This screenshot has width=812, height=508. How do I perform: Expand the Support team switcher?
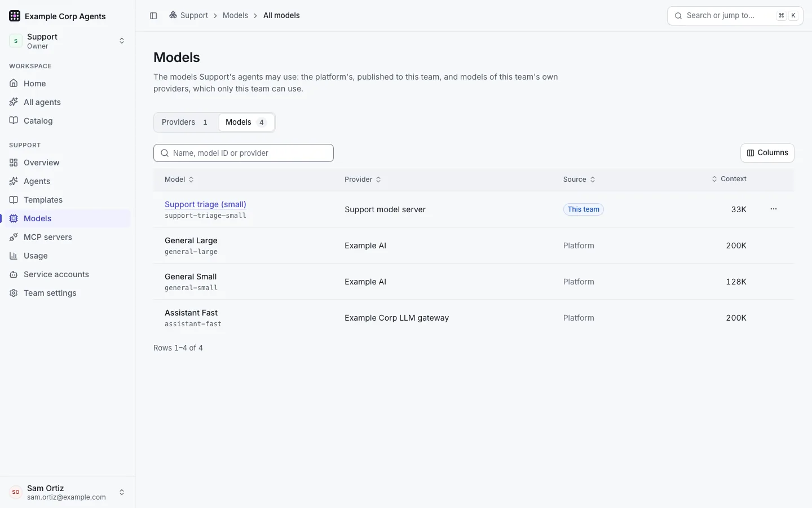coord(122,41)
